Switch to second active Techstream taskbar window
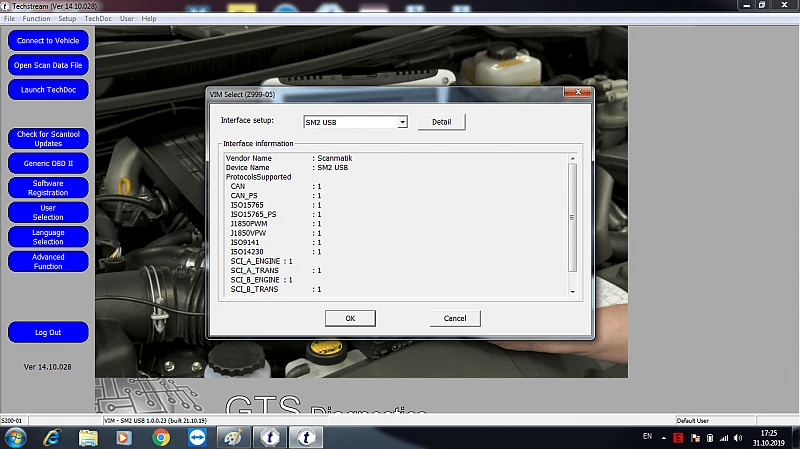The height and width of the screenshot is (449, 800). coord(306,438)
